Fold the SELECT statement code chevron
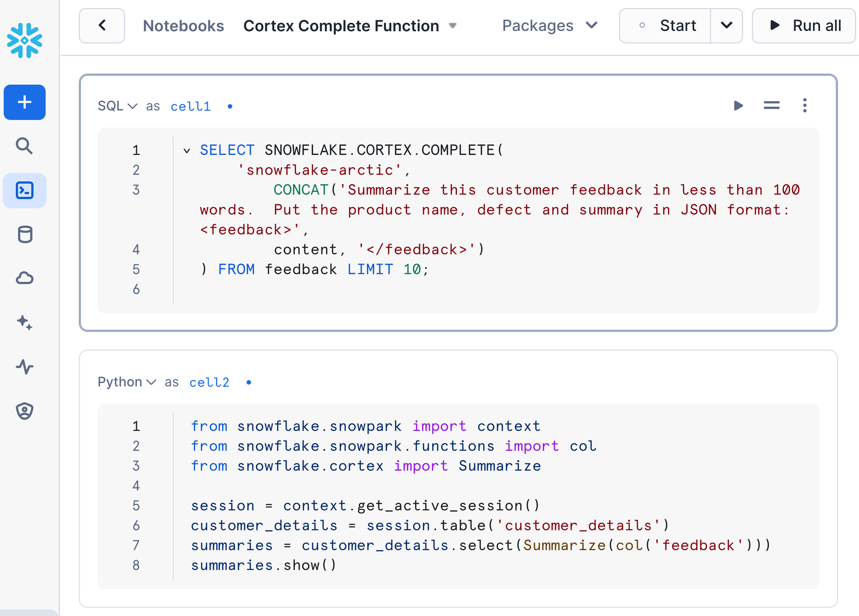 pyautogui.click(x=187, y=151)
